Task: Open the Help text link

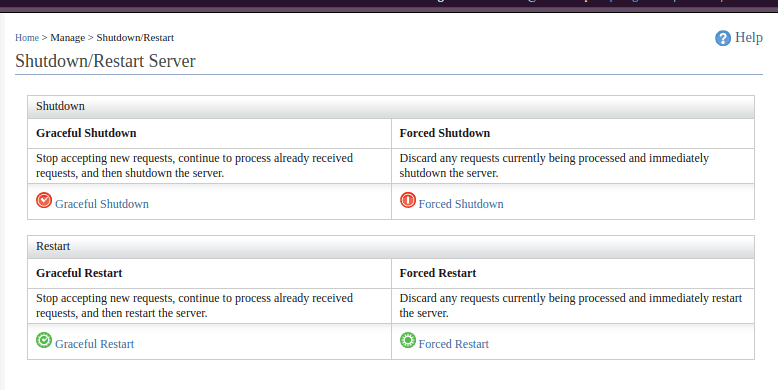Action: coord(749,37)
